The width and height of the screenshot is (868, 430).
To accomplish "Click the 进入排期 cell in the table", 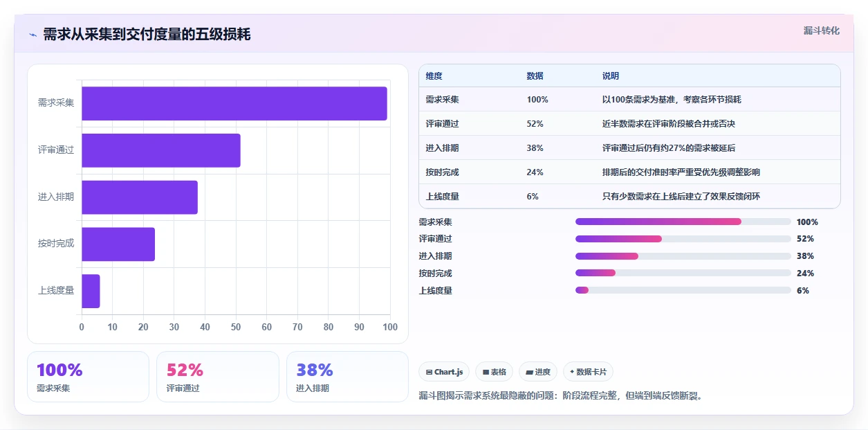I will point(443,148).
